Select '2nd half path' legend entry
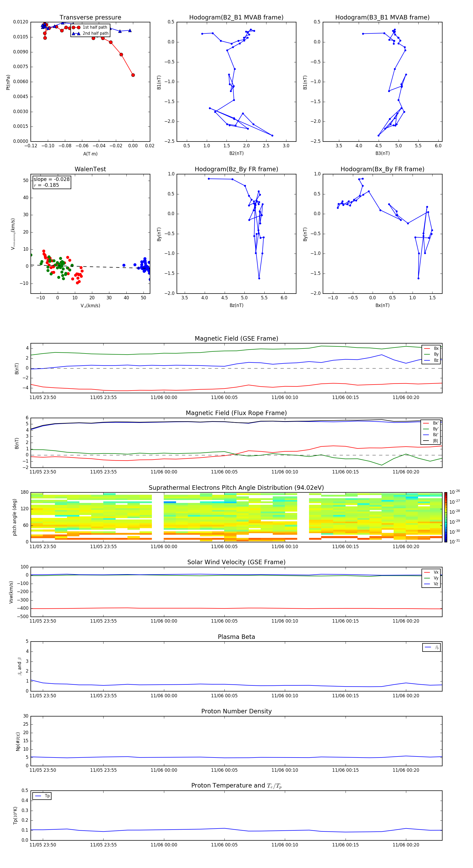The image size is (473, 868). [x=90, y=33]
